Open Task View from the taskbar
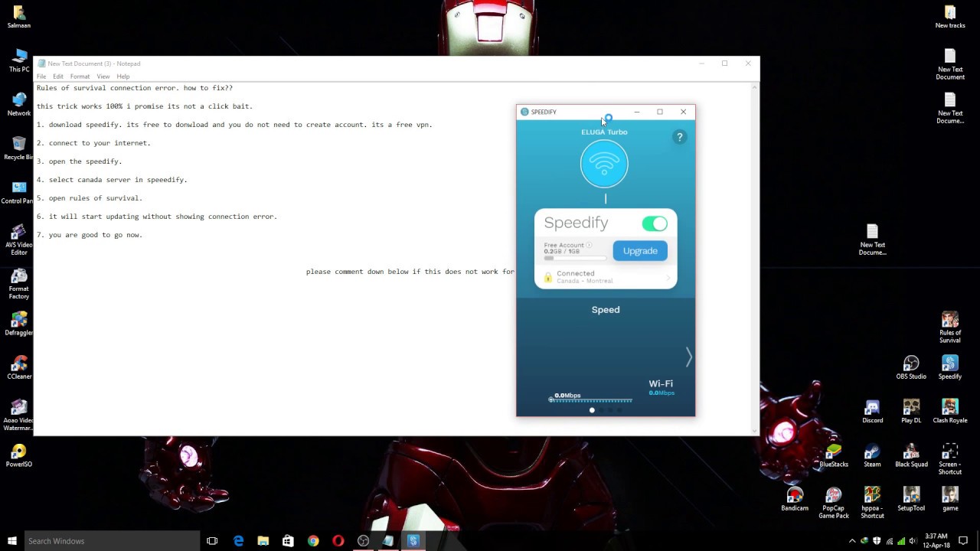980x551 pixels. click(x=212, y=541)
